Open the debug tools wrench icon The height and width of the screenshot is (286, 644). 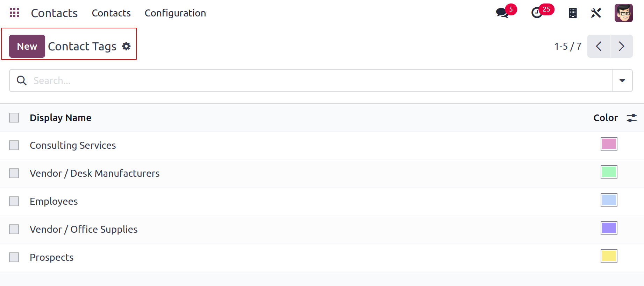click(596, 13)
